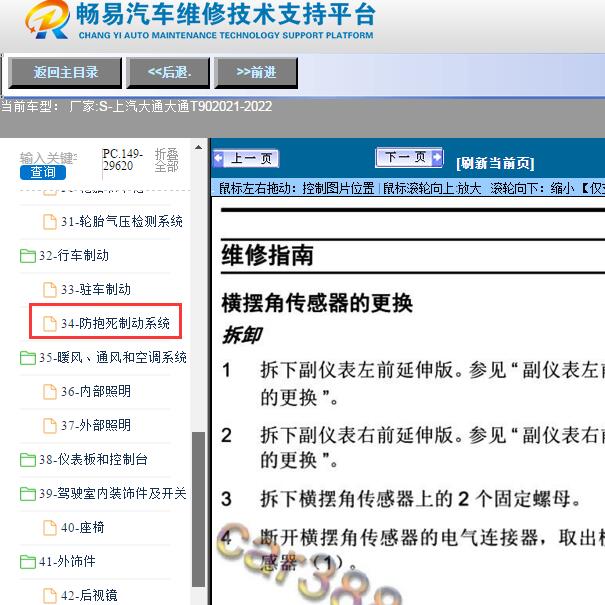
Task: Open next page with 下一页
Action: [409, 157]
